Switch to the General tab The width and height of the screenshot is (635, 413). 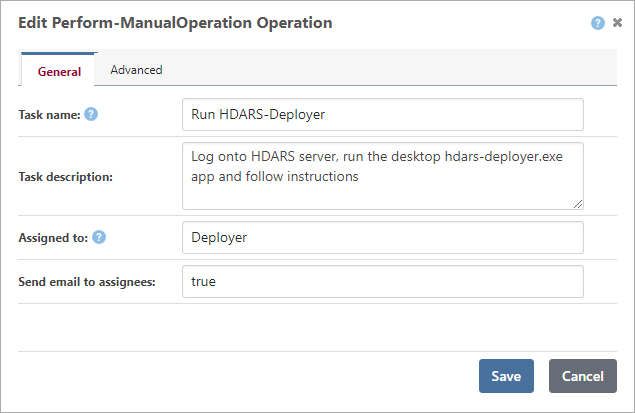point(59,71)
